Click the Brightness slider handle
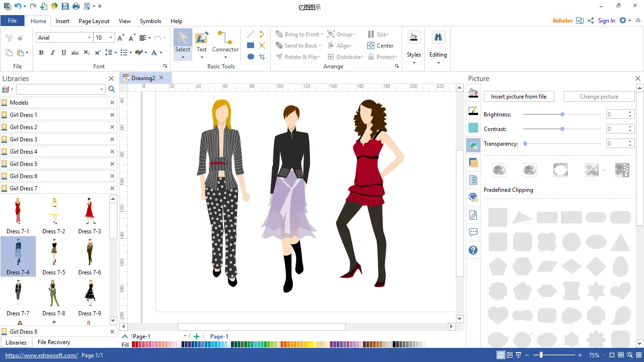 click(562, 115)
